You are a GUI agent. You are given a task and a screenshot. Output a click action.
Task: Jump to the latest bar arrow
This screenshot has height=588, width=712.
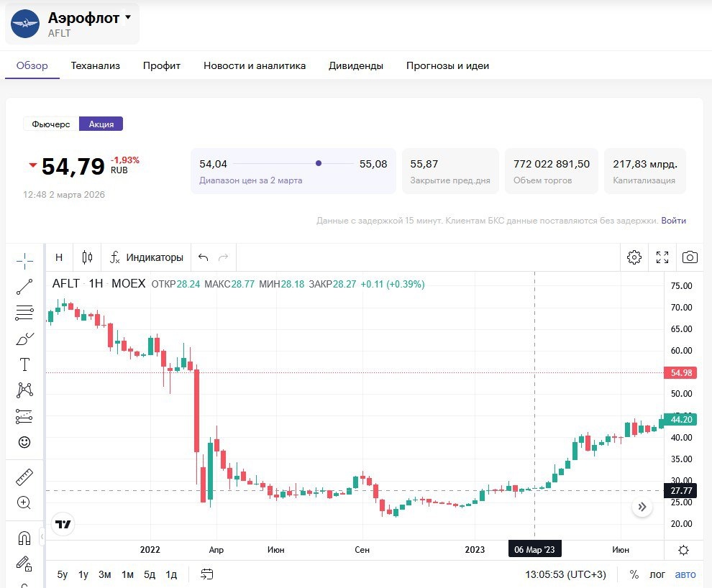(x=642, y=507)
